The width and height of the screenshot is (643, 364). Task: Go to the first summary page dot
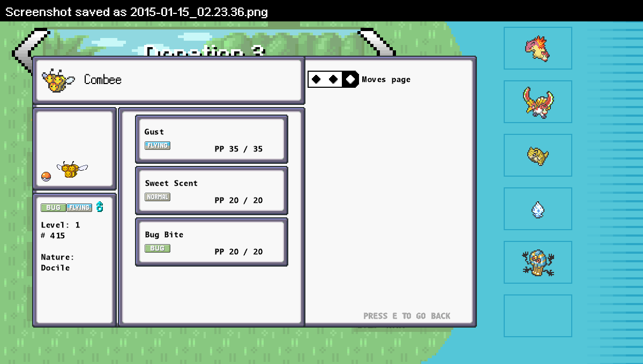click(317, 79)
